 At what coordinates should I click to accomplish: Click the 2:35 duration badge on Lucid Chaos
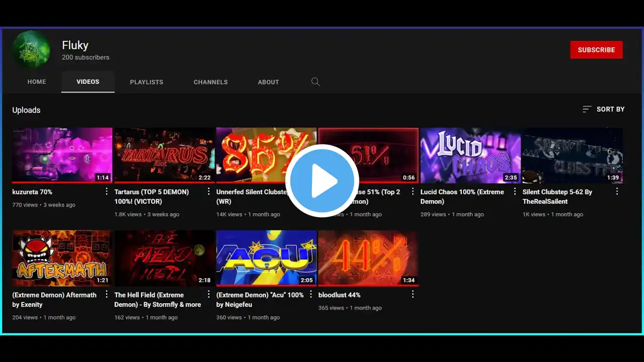[511, 177]
